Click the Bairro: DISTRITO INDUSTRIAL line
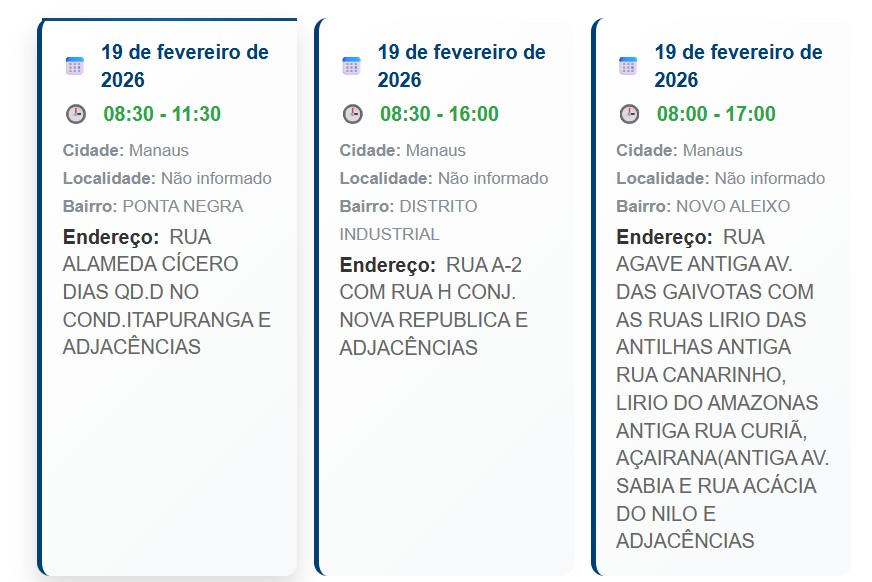This screenshot has width=872, height=582. tap(408, 220)
